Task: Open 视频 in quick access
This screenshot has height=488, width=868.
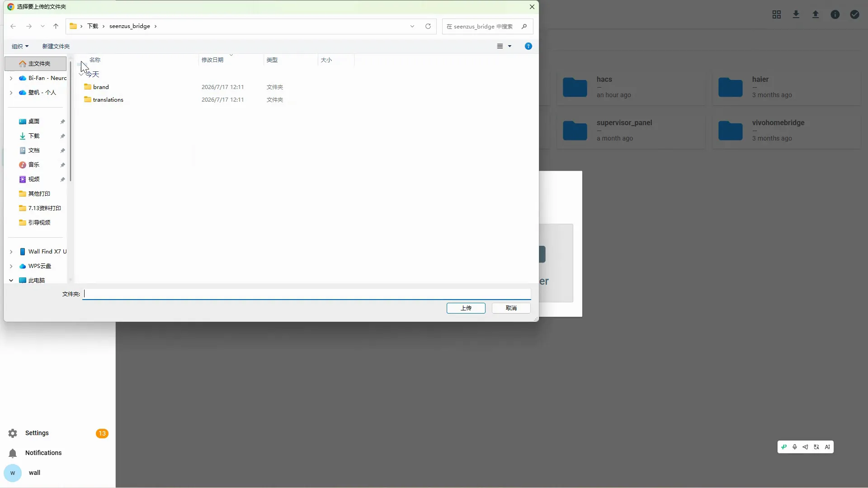Action: pos(34,179)
